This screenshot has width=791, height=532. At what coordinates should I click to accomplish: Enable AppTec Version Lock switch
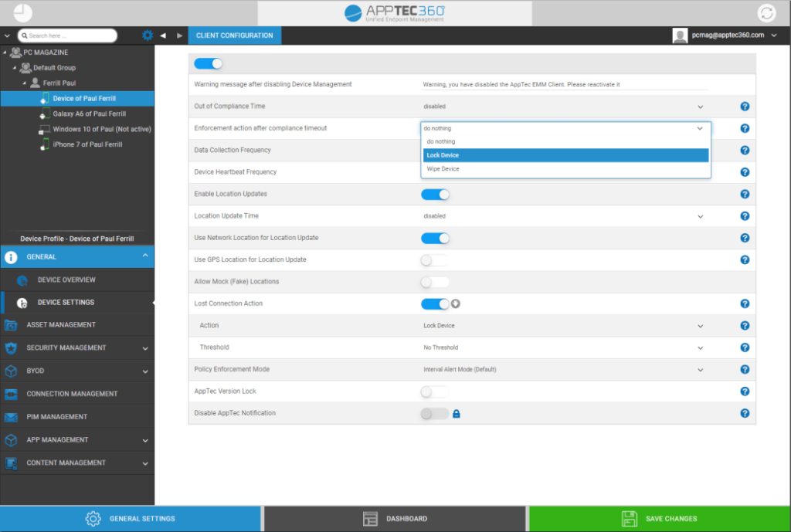435,391
